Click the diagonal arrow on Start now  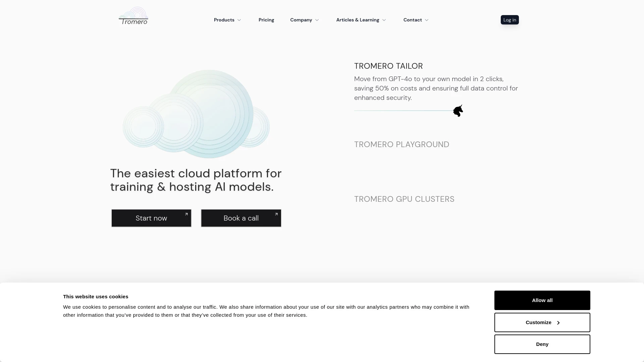click(187, 214)
